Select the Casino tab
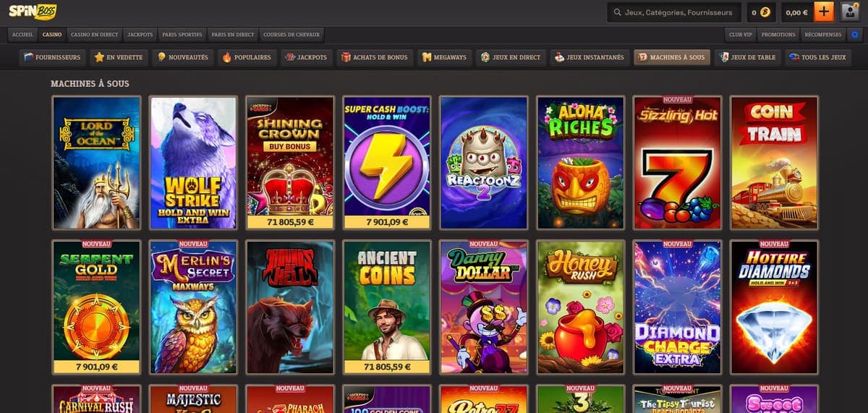Image resolution: width=868 pixels, height=413 pixels. click(x=52, y=34)
